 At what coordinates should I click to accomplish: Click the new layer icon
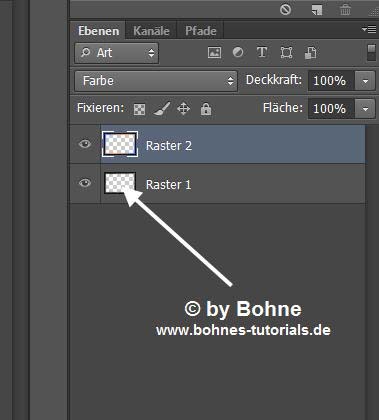pyautogui.click(x=317, y=10)
